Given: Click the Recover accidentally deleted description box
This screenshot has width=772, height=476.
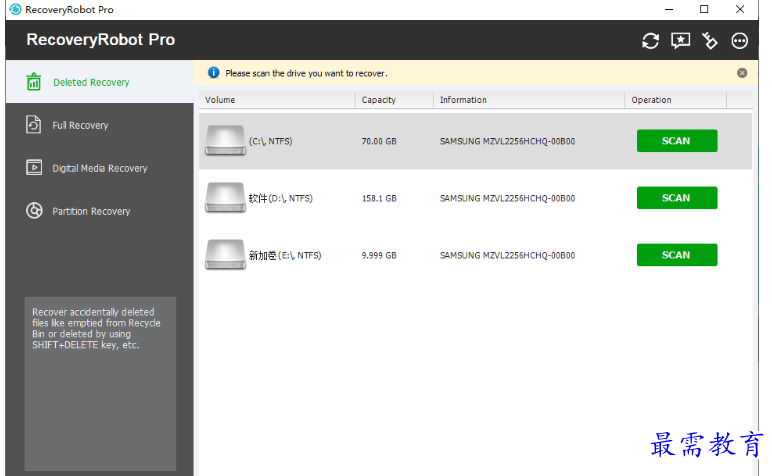Looking at the screenshot, I should click(100, 383).
